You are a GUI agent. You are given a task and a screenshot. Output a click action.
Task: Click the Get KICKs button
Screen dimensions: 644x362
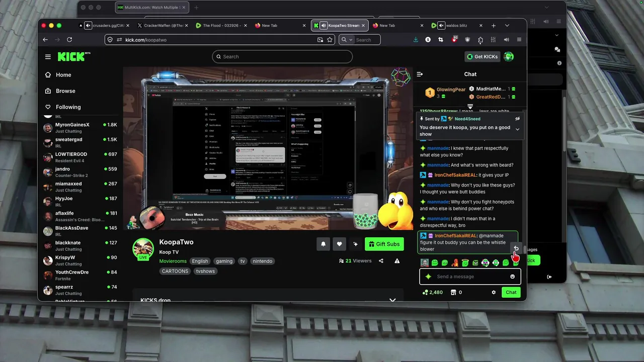click(482, 57)
